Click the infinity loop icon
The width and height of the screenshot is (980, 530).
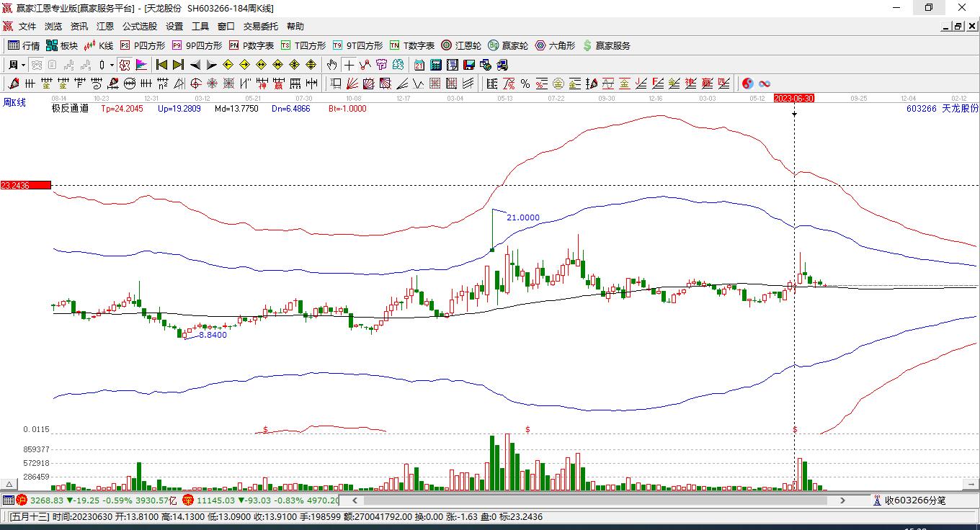[765, 84]
